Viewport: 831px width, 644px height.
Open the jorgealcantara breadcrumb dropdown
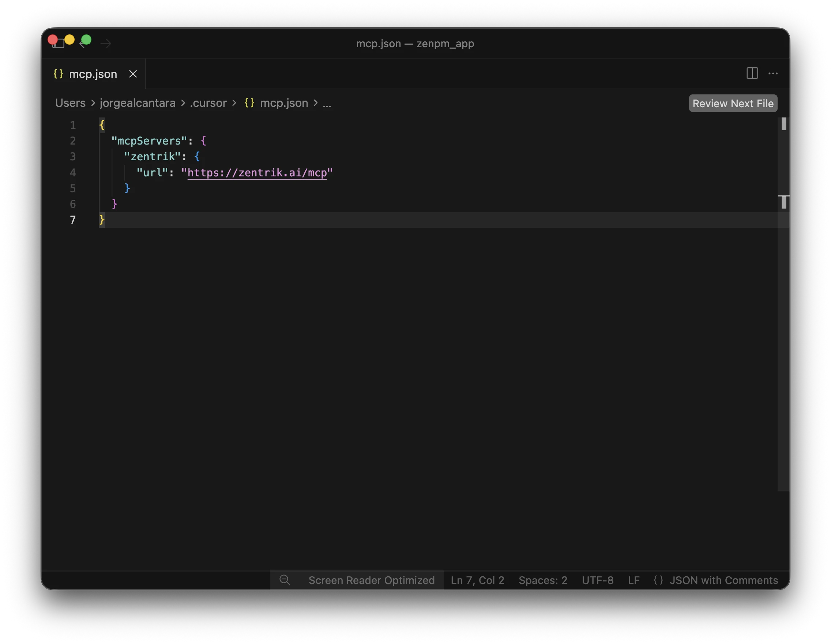tap(138, 103)
